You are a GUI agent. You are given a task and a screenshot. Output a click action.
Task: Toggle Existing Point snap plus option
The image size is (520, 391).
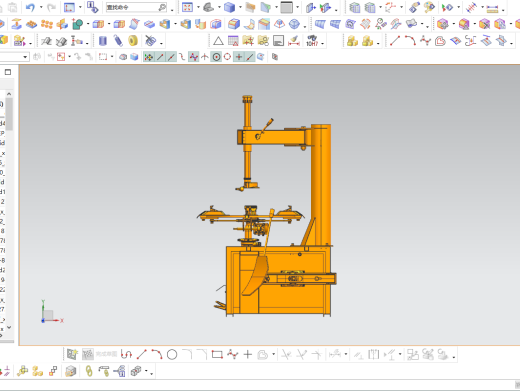click(x=239, y=57)
